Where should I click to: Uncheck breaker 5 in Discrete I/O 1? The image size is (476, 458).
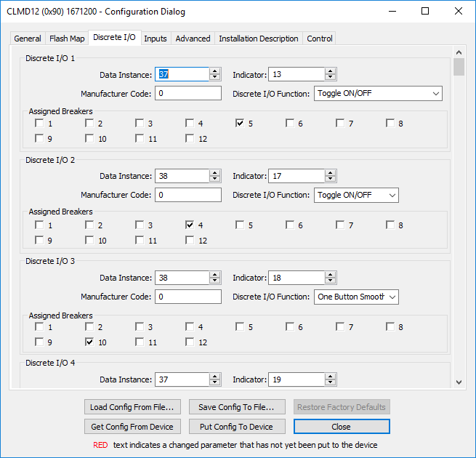click(x=240, y=124)
